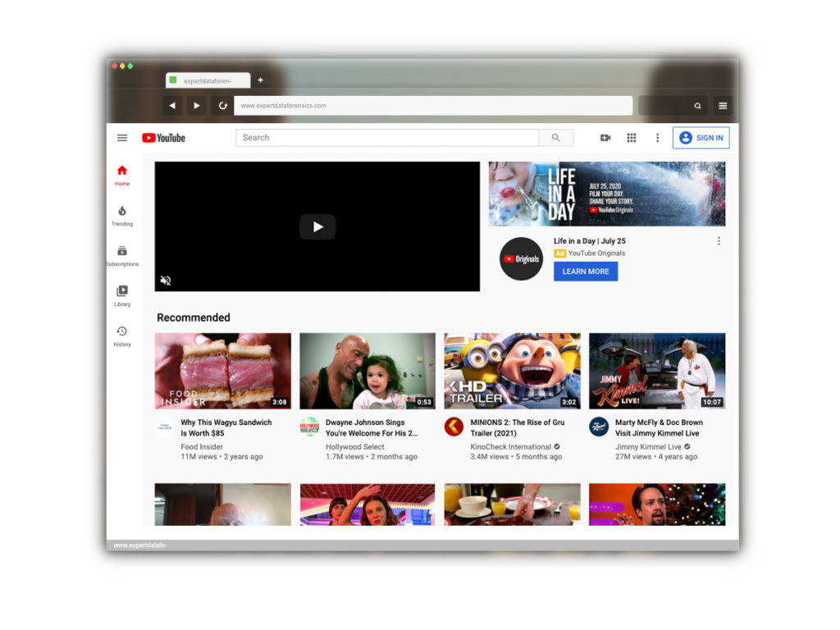Click the 'Life in a Day | July 25' title
Screen dimensions: 840x630
pos(590,241)
